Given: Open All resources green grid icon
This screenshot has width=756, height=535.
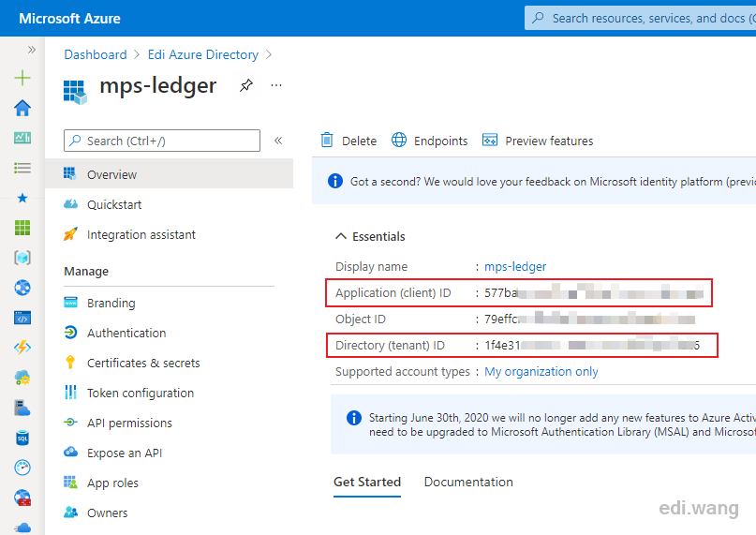Looking at the screenshot, I should click(x=22, y=228).
